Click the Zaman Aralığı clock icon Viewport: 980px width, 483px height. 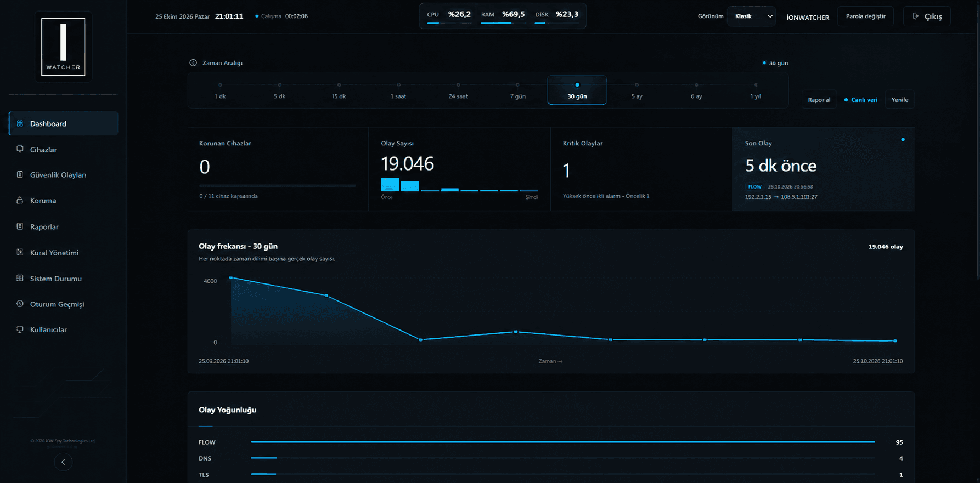pyautogui.click(x=193, y=62)
